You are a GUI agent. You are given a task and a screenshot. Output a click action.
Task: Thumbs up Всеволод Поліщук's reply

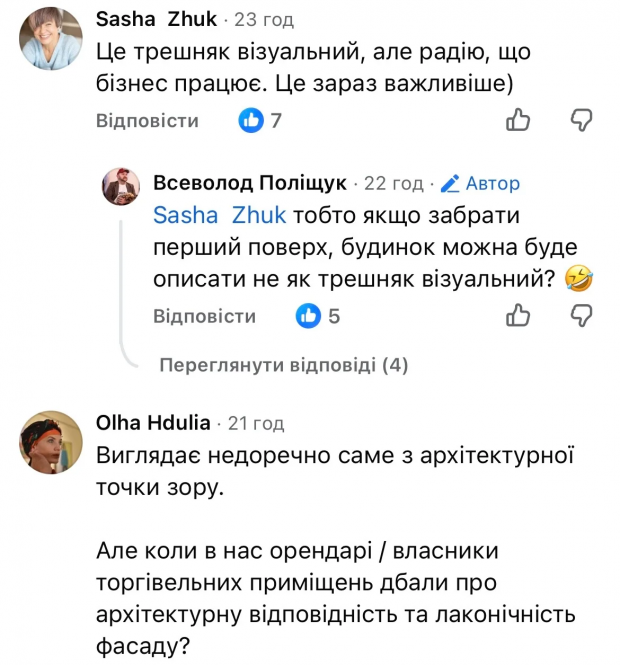point(518,316)
